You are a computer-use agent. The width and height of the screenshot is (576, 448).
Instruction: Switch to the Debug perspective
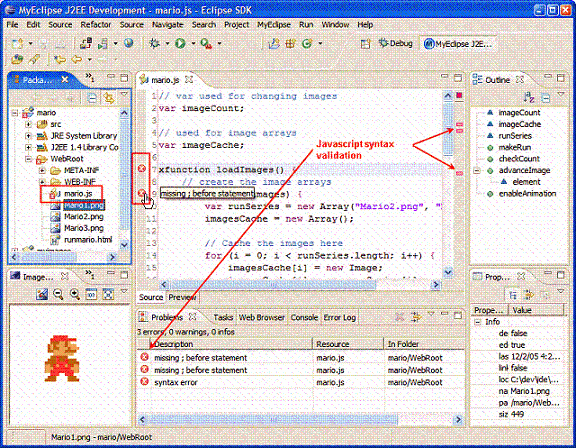[396, 43]
